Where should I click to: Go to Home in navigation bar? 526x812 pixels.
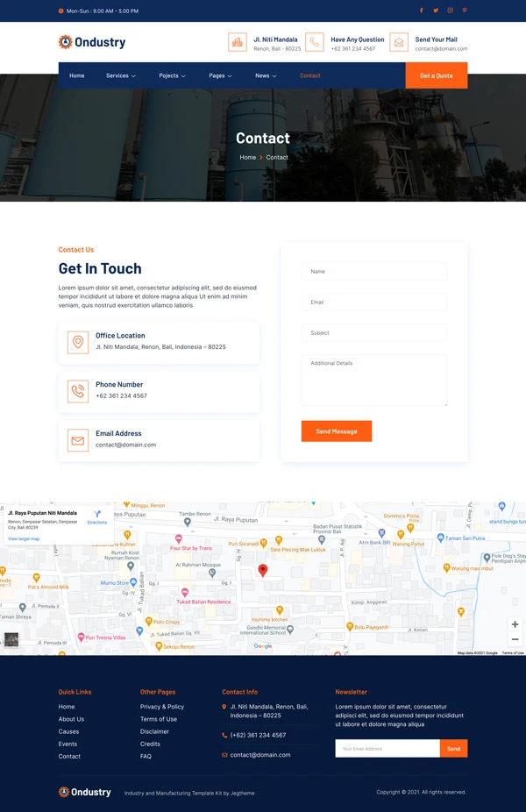(x=77, y=75)
